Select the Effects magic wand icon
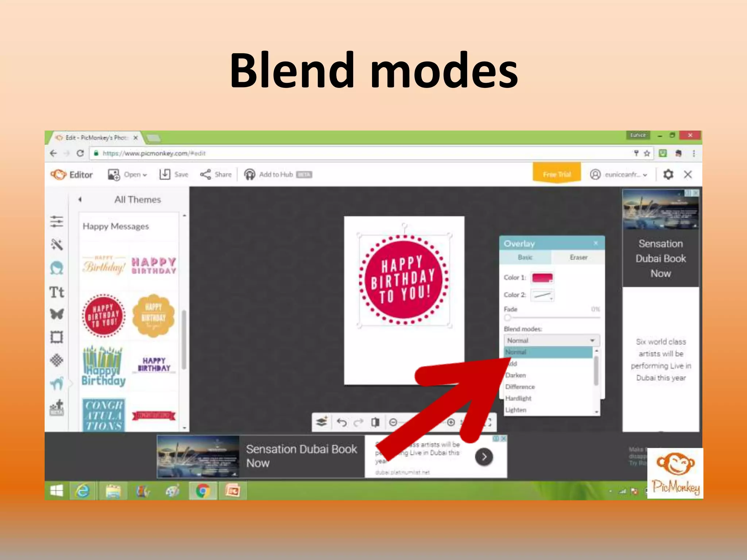Screen dimensions: 747x560 click(x=57, y=244)
